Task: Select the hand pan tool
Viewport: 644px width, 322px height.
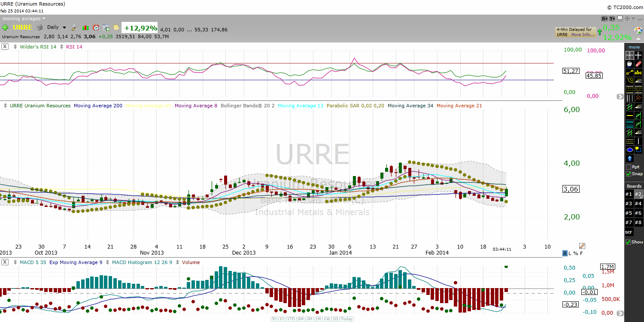Action: click(629, 64)
